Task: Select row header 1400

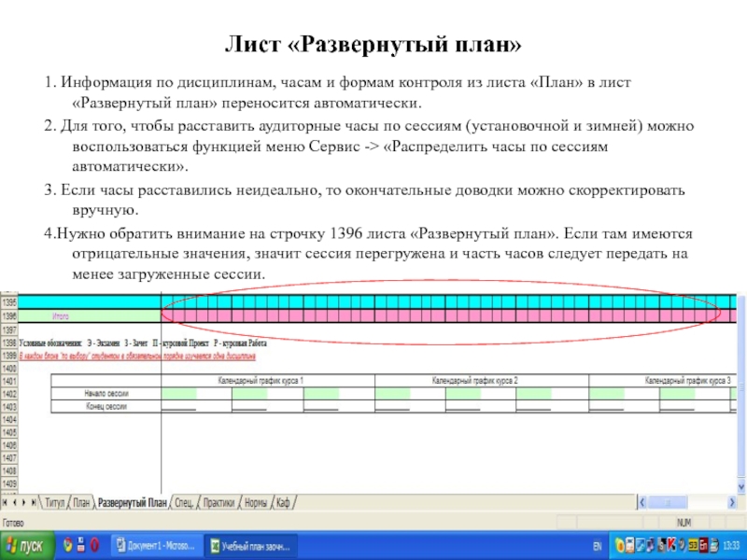Action: (9, 368)
